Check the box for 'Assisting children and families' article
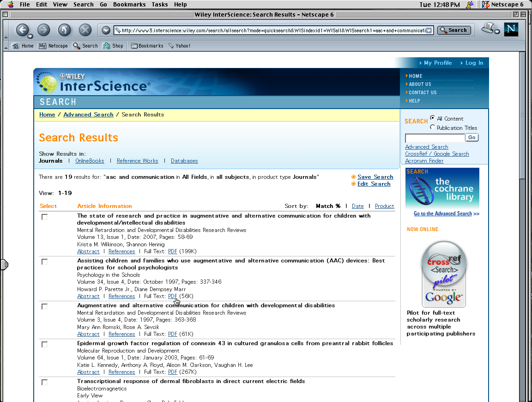This screenshot has width=532, height=402. click(x=44, y=262)
